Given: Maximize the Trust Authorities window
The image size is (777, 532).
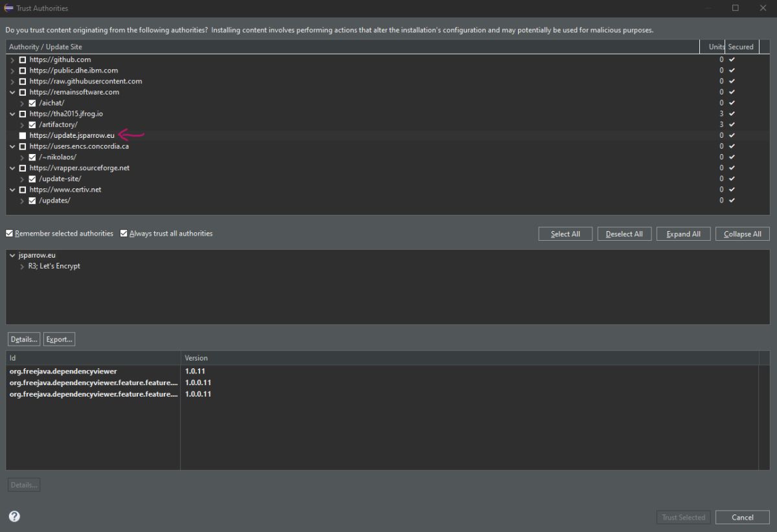Looking at the screenshot, I should [x=736, y=8].
